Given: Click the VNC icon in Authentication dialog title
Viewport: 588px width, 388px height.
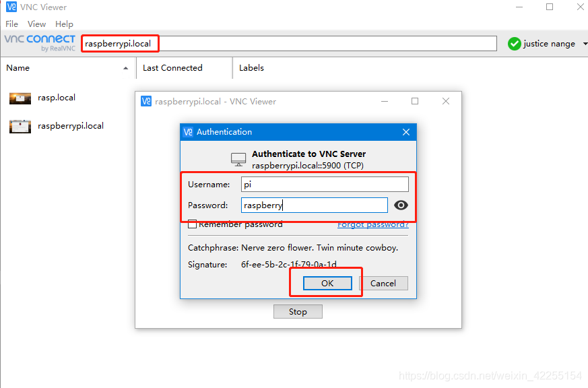Looking at the screenshot, I should point(188,132).
